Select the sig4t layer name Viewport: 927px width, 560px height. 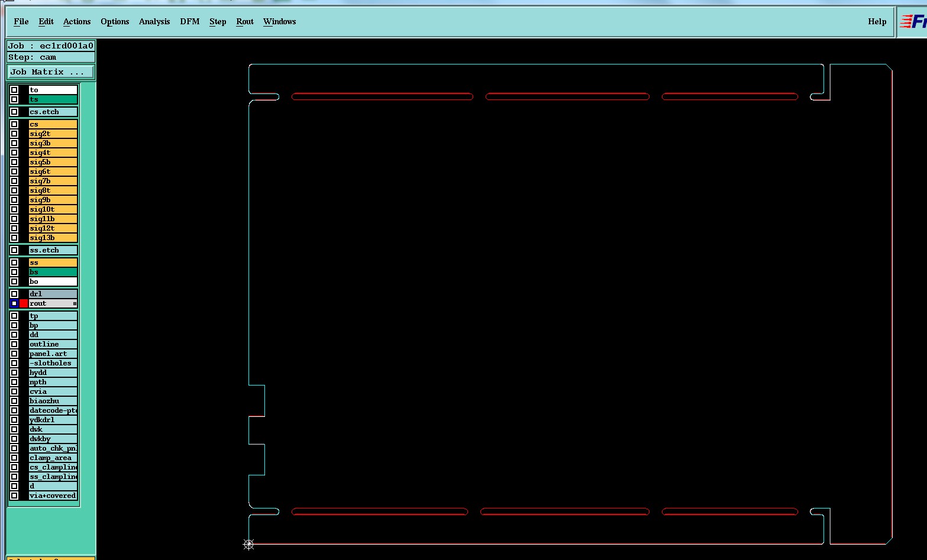[53, 153]
